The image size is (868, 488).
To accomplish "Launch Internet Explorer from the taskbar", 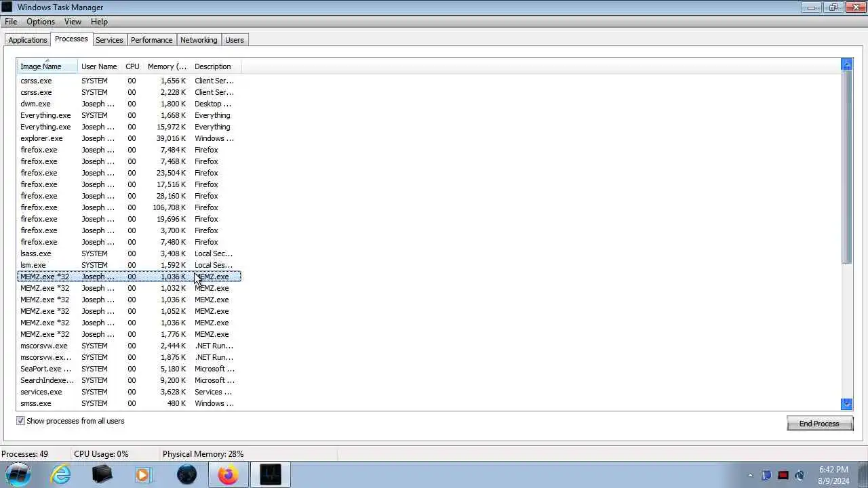I will pos(61,474).
